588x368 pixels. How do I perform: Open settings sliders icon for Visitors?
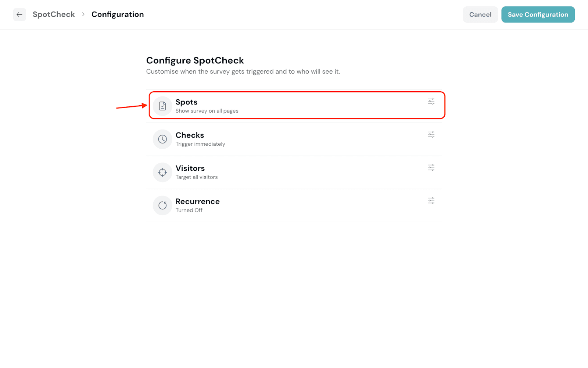point(431,167)
